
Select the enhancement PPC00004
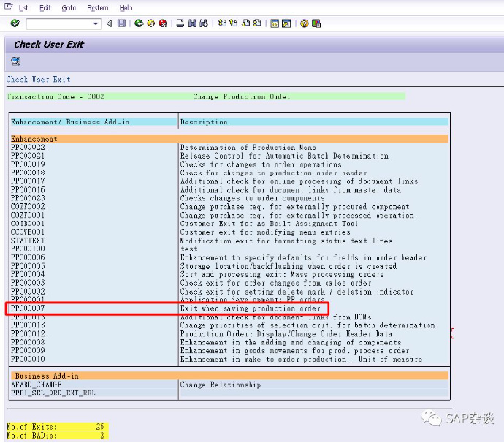[x=28, y=274]
